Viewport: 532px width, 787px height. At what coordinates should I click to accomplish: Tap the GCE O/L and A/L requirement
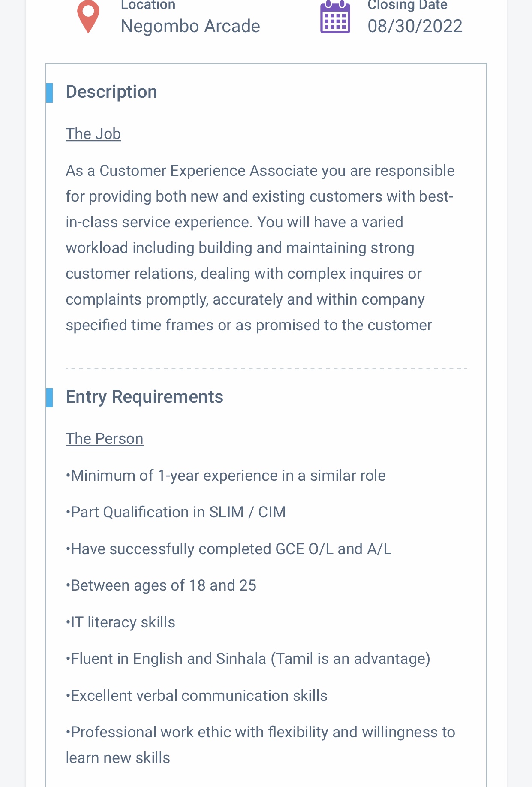click(228, 549)
